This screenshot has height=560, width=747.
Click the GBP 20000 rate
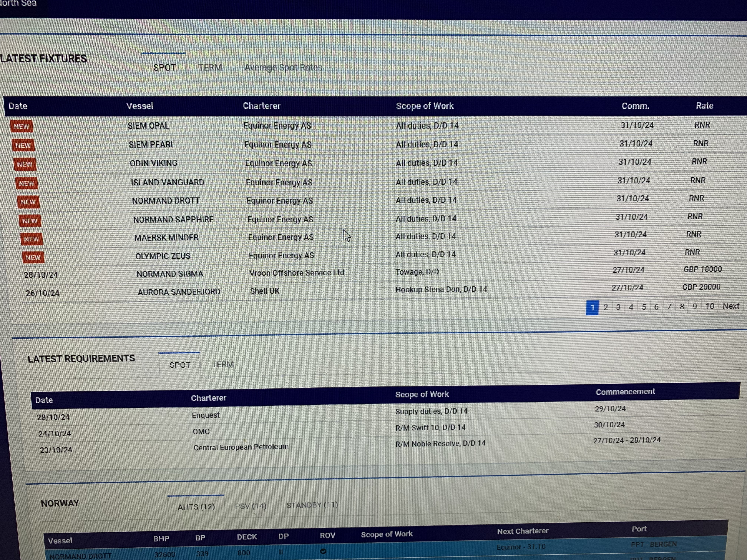[x=701, y=287]
